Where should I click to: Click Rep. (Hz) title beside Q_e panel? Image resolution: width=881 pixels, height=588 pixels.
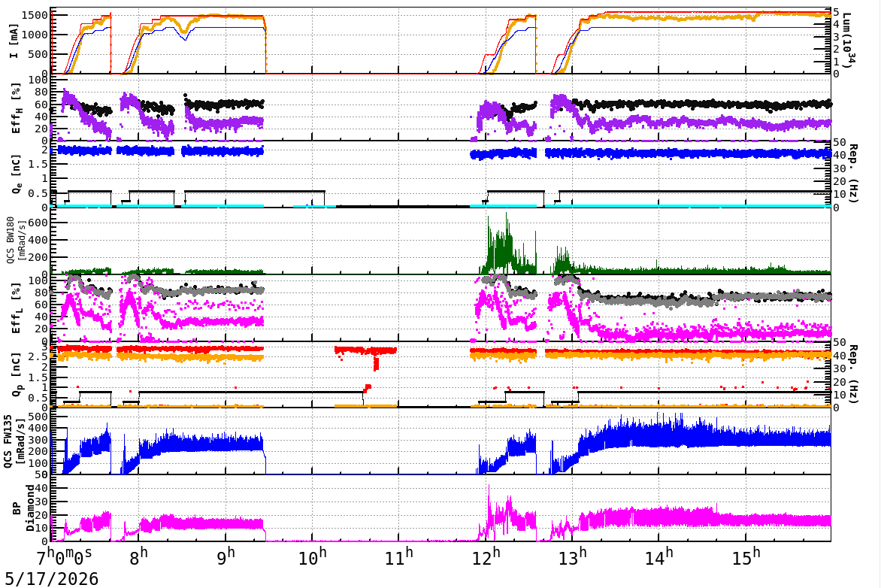(852, 174)
